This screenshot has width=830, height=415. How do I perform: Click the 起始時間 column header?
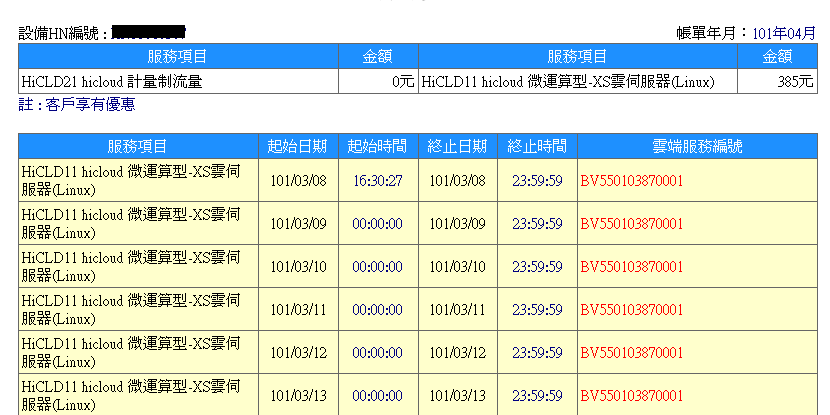click(x=378, y=146)
